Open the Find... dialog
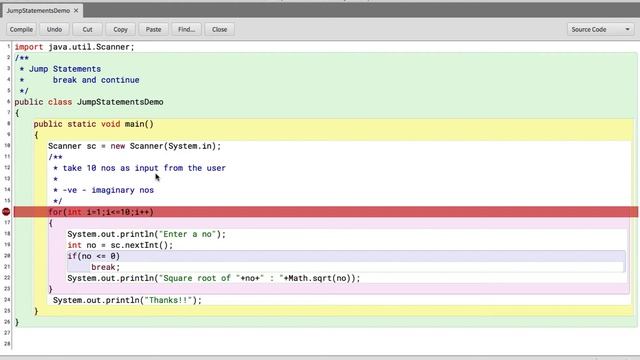 [187, 29]
